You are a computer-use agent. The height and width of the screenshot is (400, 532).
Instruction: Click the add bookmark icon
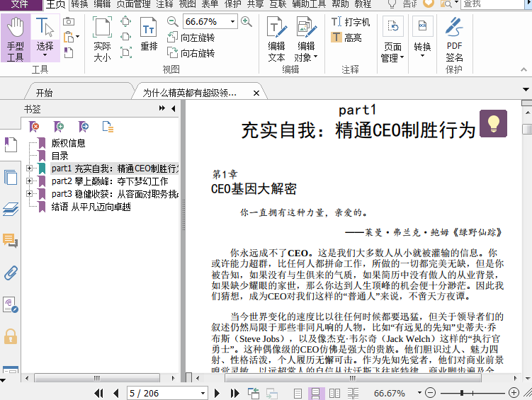coord(59,127)
